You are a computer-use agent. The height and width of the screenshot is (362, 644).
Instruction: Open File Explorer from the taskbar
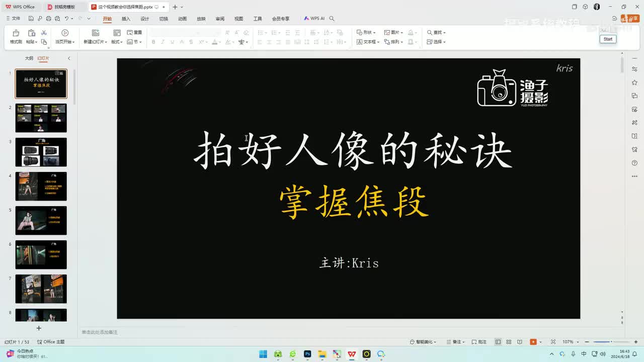coord(322,354)
